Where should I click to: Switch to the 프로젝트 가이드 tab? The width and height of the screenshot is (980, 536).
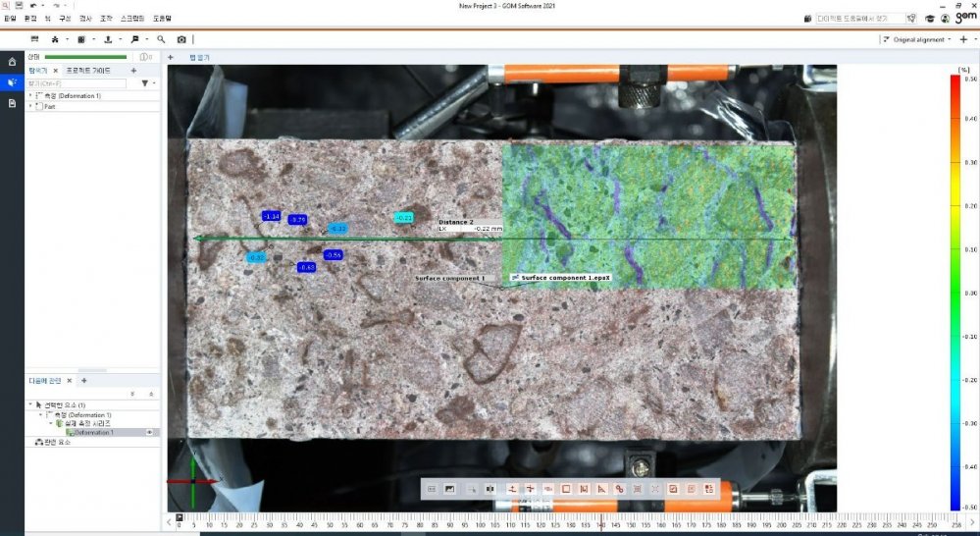(87, 71)
